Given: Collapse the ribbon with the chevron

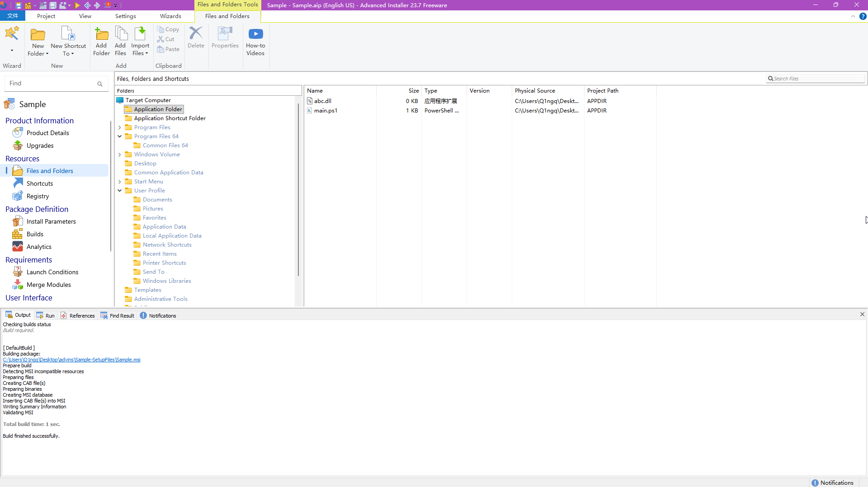Looking at the screenshot, I should click(853, 16).
